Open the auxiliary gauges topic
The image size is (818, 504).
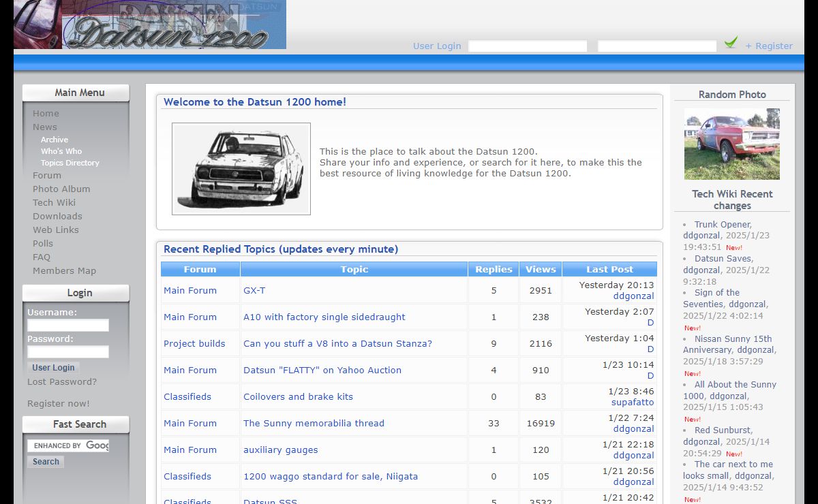click(281, 450)
